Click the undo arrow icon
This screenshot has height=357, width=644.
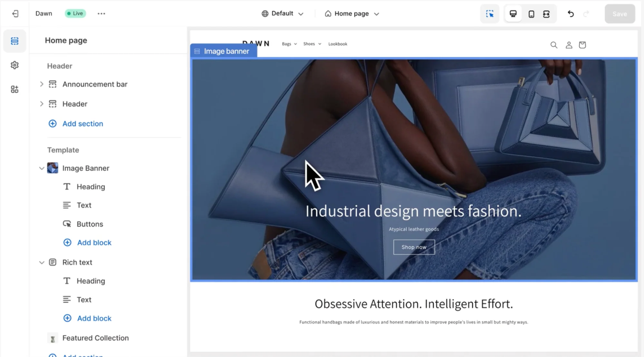570,14
